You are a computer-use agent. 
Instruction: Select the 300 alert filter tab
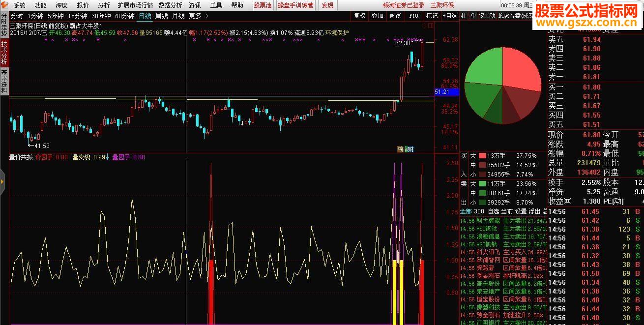(479, 211)
